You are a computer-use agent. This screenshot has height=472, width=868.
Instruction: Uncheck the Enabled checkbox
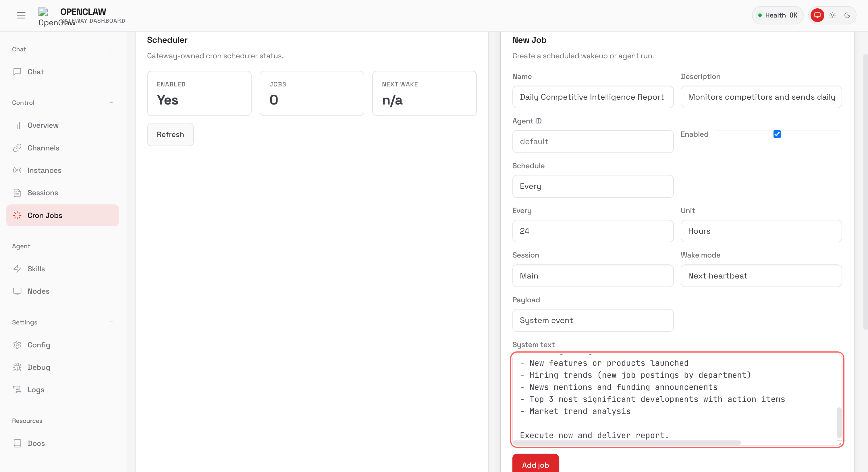[777, 134]
